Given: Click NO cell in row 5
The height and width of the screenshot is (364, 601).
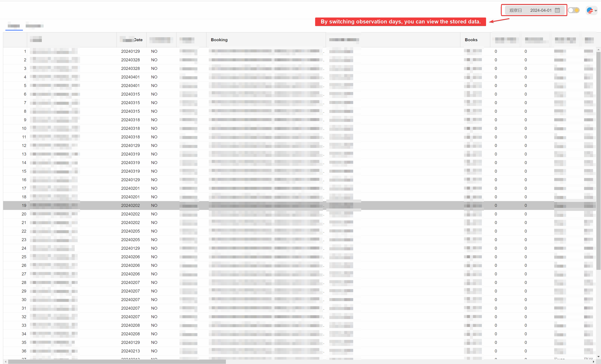Looking at the screenshot, I should (154, 86).
